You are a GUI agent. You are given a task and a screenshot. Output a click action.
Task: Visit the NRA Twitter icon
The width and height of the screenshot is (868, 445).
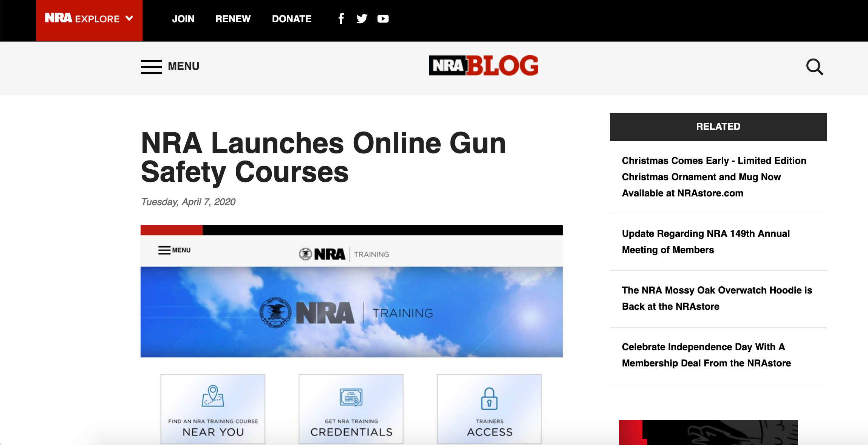tap(362, 19)
